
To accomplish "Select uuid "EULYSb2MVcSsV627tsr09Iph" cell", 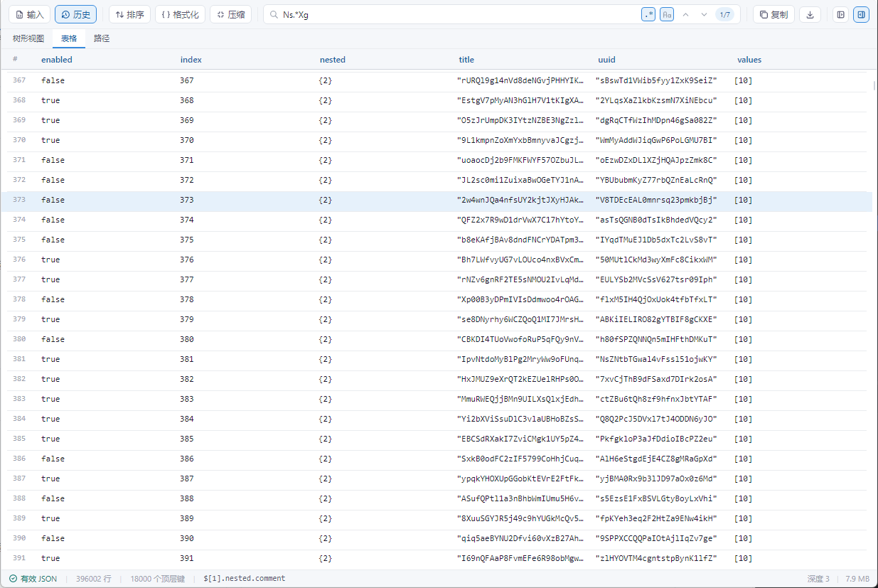I will click(656, 279).
